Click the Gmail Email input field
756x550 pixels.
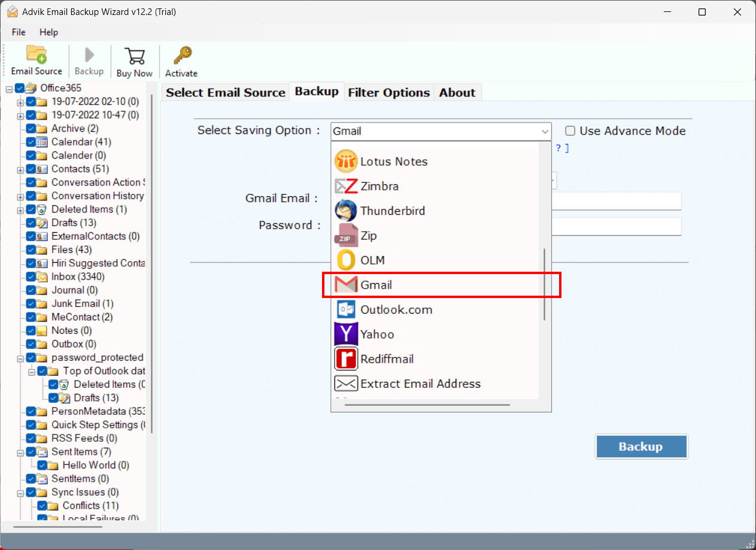click(616, 201)
